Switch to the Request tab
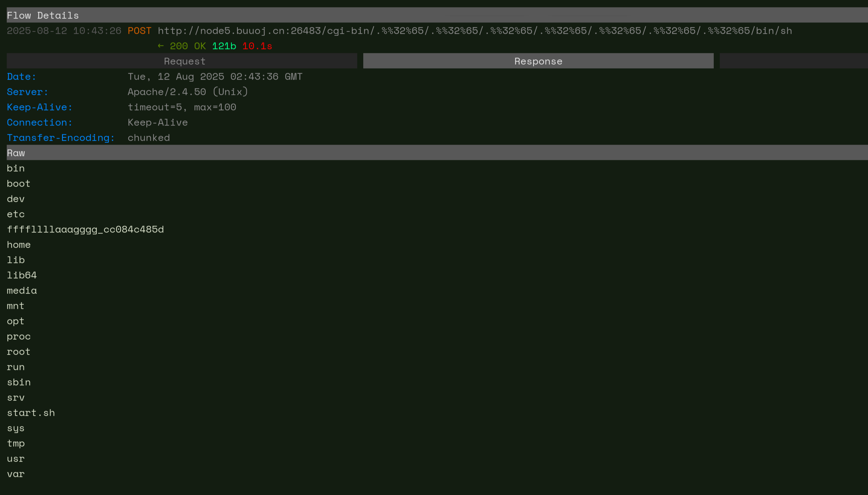Viewport: 868px width, 495px height. [x=182, y=61]
